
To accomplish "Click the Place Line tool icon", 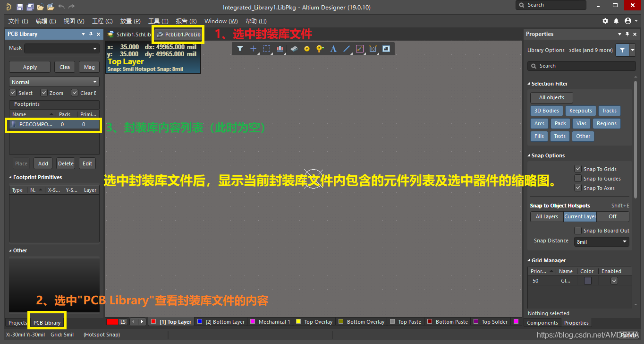I will pyautogui.click(x=346, y=49).
